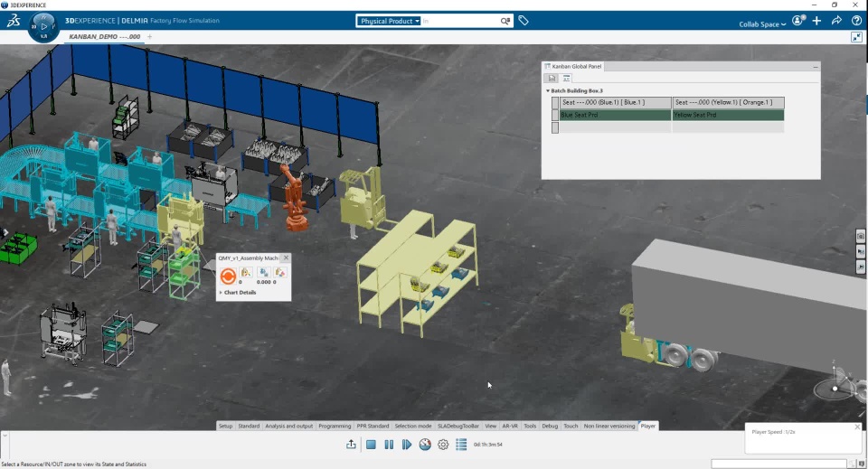Add a new tab with plus
The width and height of the screenshot is (868, 469).
pyautogui.click(x=149, y=36)
